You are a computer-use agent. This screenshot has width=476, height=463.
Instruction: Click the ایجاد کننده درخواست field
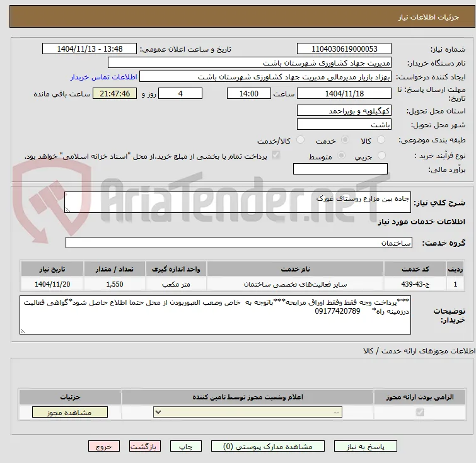[x=265, y=77]
